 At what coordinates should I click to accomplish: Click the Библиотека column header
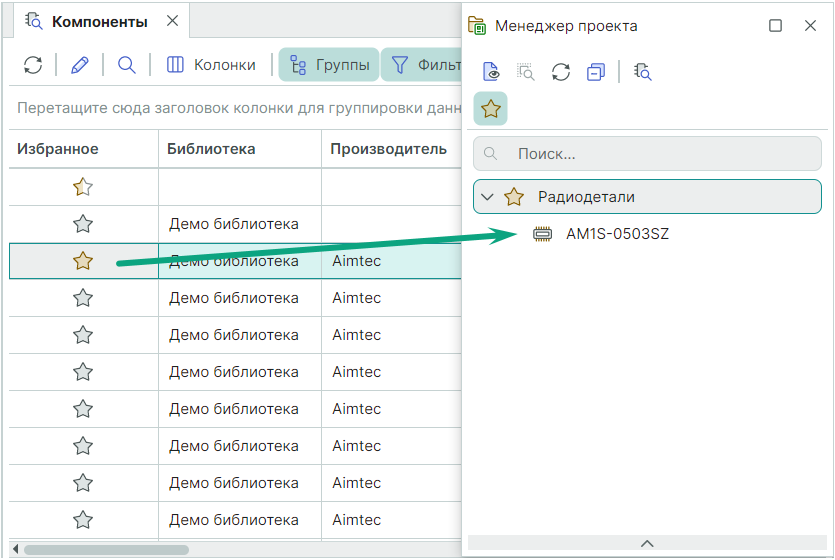coord(211,149)
